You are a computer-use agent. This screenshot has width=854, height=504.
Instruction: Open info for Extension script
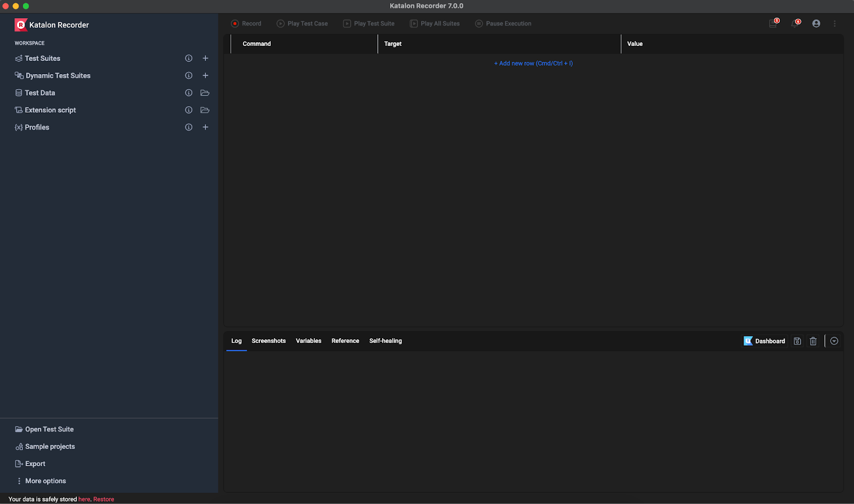coord(188,110)
